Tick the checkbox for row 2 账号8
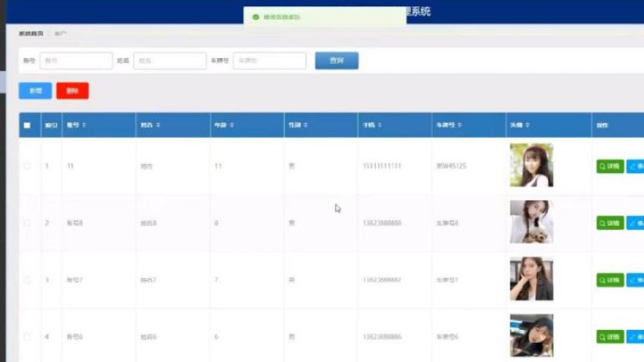 (x=27, y=223)
